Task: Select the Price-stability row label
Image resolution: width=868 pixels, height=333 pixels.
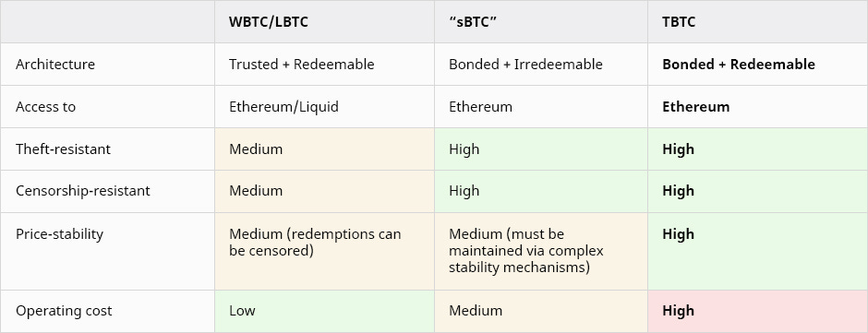Action: (x=107, y=252)
